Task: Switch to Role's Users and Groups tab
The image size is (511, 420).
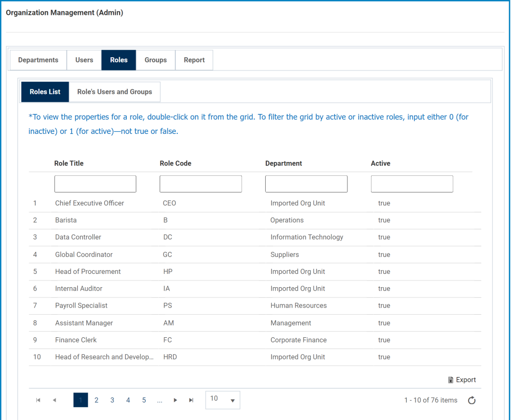Action: 114,91
